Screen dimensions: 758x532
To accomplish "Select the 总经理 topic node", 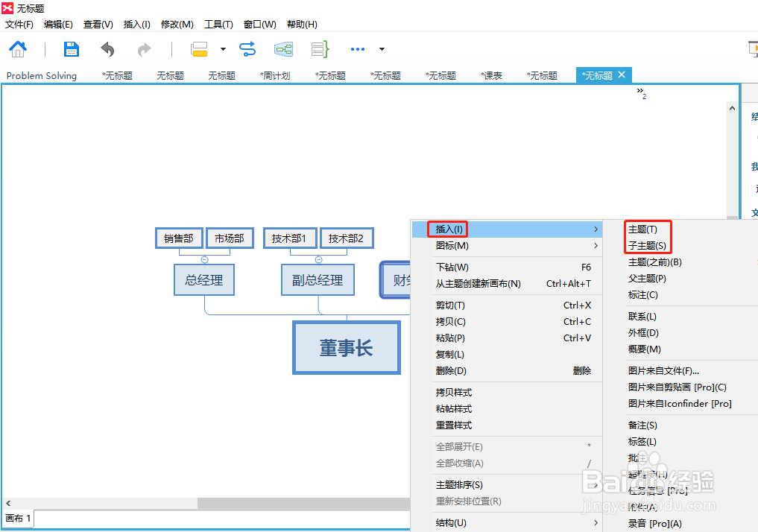I will click(204, 279).
